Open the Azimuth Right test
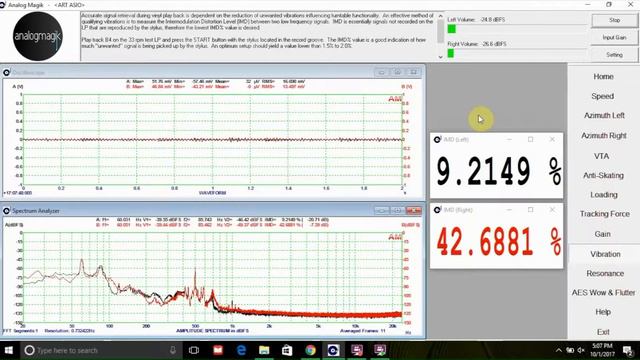 604,136
